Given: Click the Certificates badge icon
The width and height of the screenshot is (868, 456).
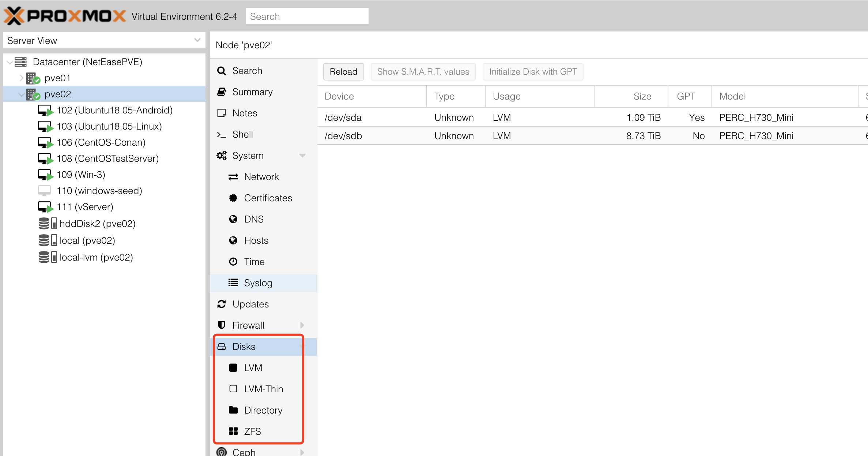Looking at the screenshot, I should pyautogui.click(x=233, y=198).
